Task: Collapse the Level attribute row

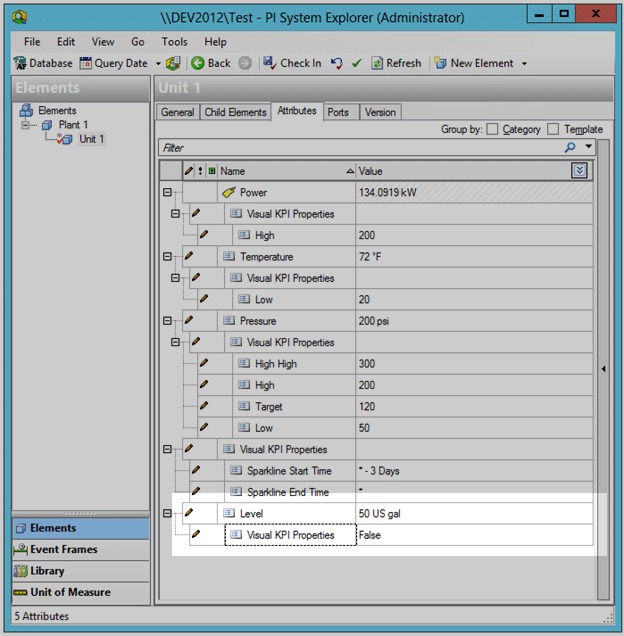Action: pyautogui.click(x=167, y=514)
